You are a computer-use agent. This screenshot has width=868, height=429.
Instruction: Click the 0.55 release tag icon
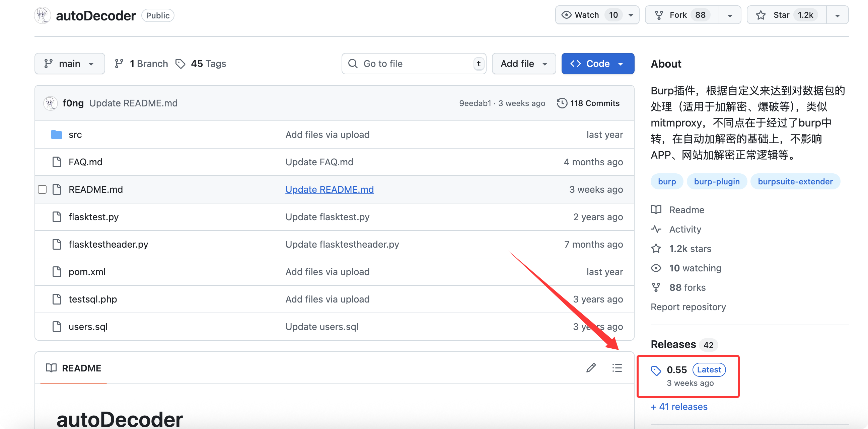coord(656,371)
